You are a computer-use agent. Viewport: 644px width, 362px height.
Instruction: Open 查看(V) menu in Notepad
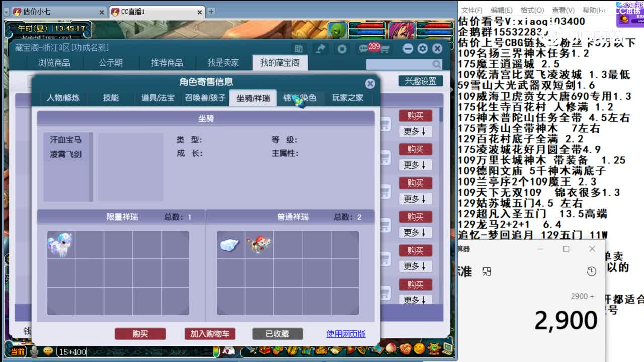[x=563, y=10]
